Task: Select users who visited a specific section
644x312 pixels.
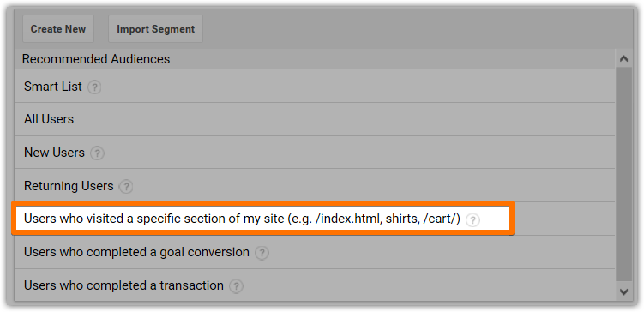Action: point(262,219)
